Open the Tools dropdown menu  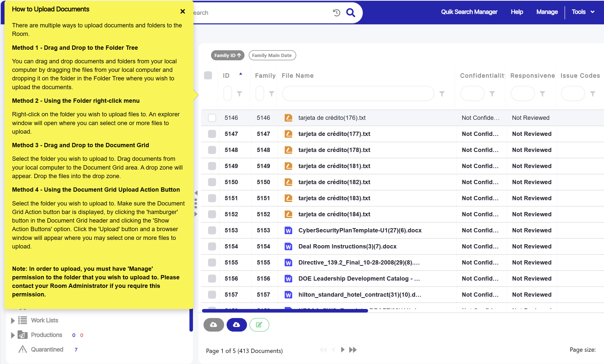pos(583,12)
